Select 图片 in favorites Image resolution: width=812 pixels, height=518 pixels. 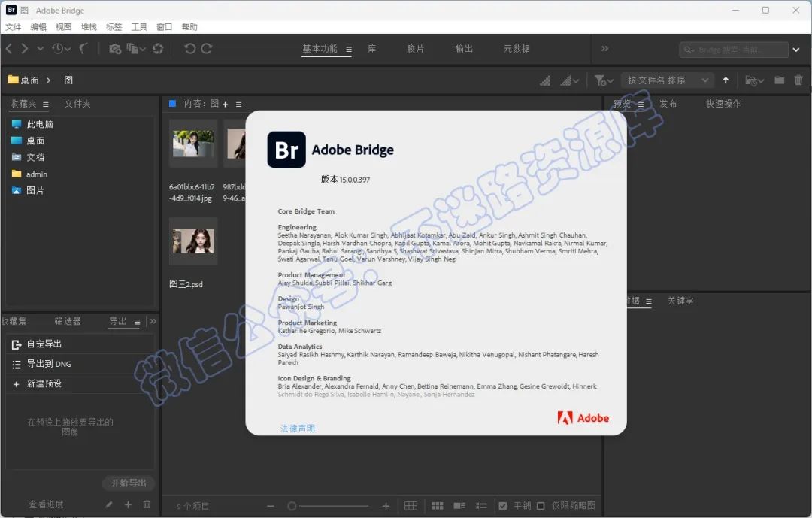[28, 191]
